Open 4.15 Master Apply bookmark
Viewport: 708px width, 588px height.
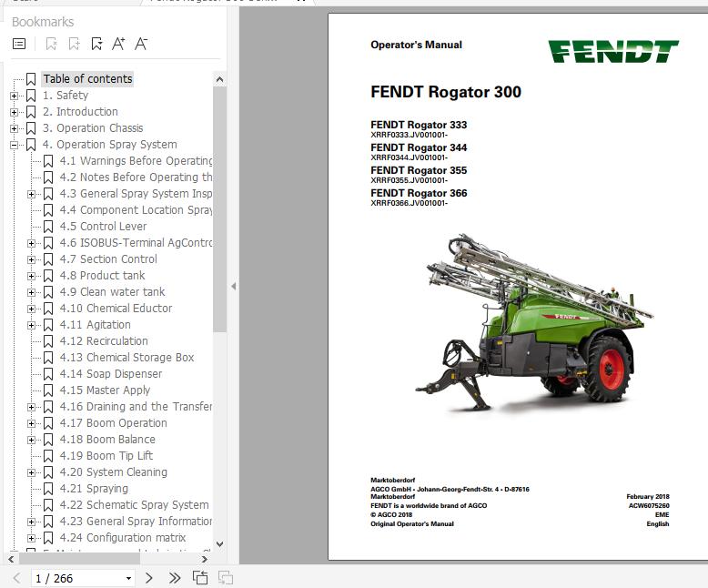tap(105, 390)
